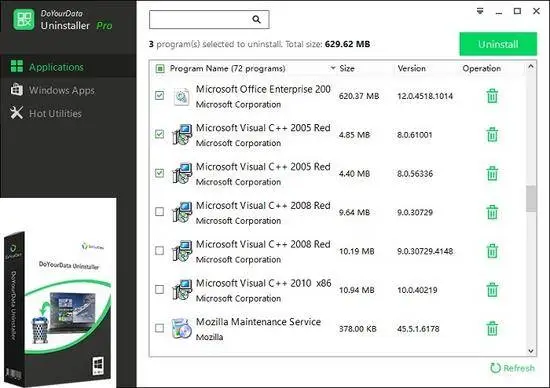The image size is (550, 388).
Task: Click the version value 45.5.1.6178
Action: pos(418,329)
